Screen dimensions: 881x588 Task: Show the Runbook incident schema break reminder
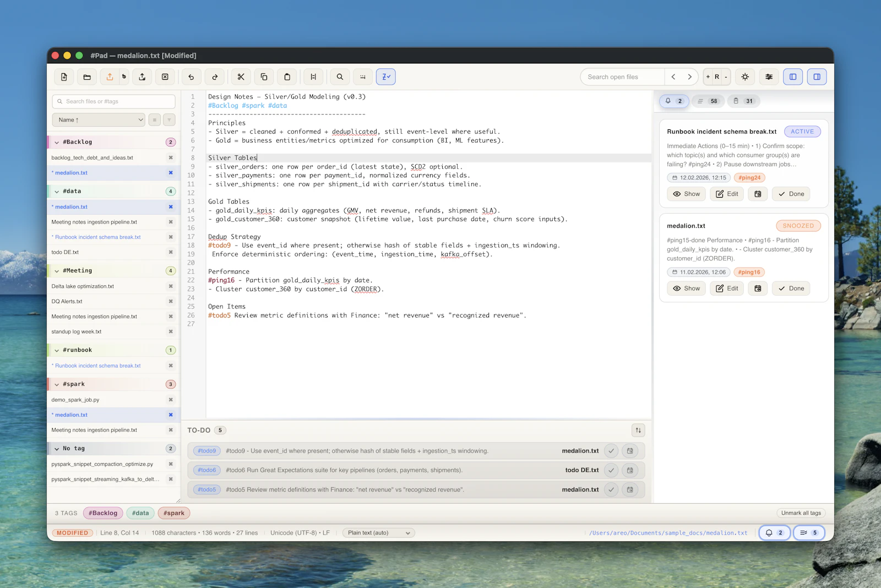coord(687,194)
